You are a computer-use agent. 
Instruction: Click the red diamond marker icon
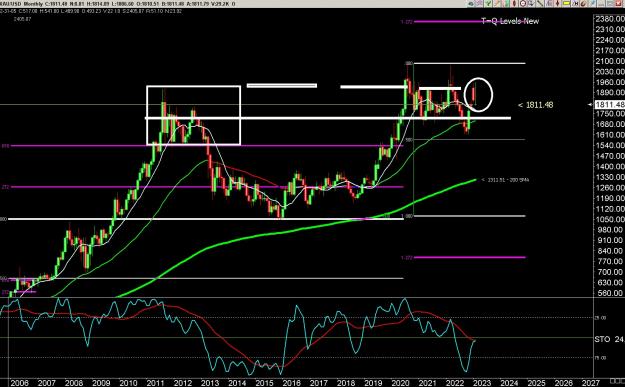tap(557, 4)
